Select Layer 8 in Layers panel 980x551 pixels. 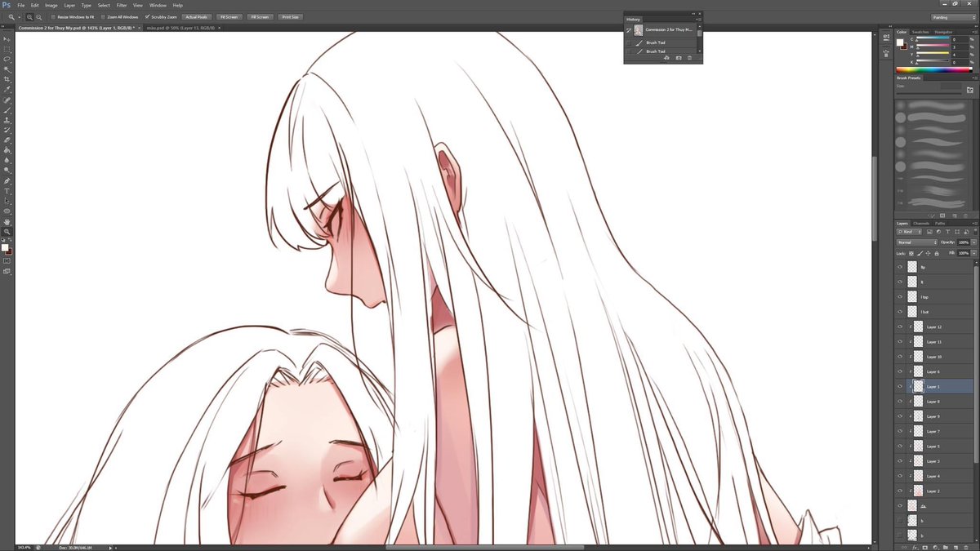936,402
